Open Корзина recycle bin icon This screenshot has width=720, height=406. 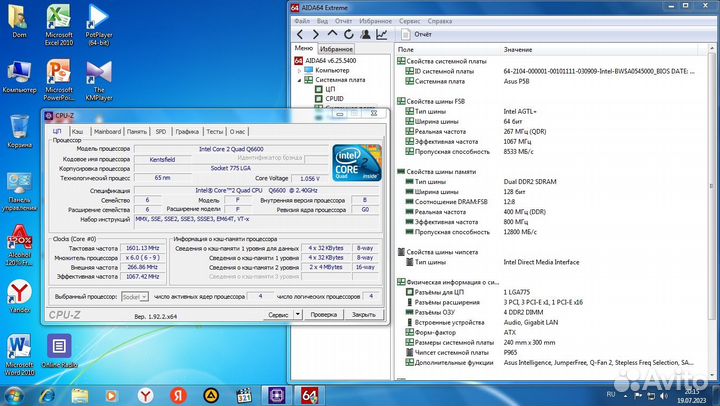click(19, 131)
